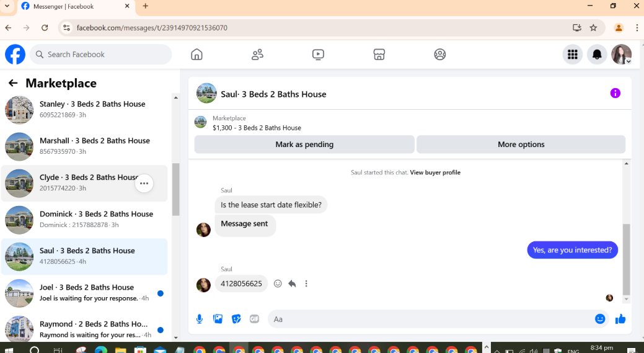644x353 pixels.
Task: Open conversation info purple icon
Action: [615, 93]
